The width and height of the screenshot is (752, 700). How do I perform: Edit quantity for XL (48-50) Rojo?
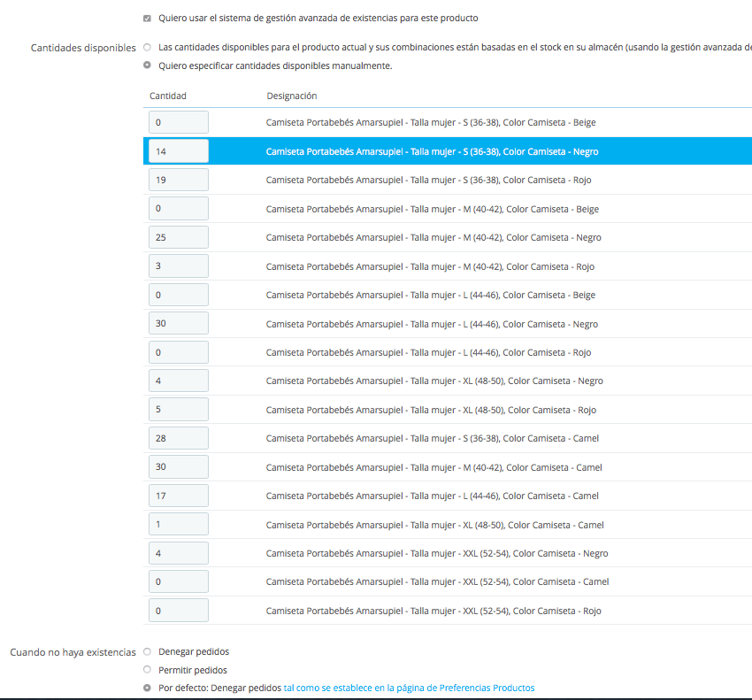click(x=179, y=409)
